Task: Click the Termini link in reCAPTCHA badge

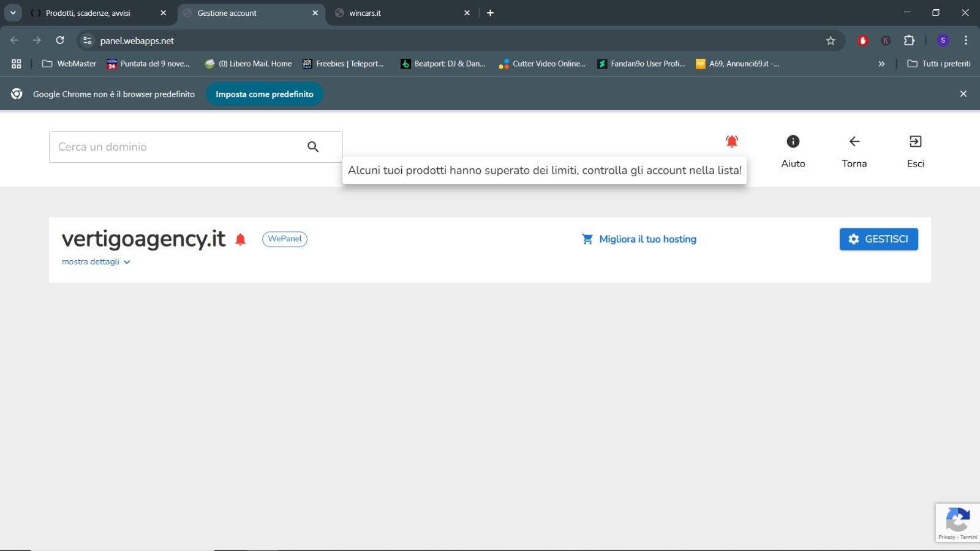Action: click(969, 537)
